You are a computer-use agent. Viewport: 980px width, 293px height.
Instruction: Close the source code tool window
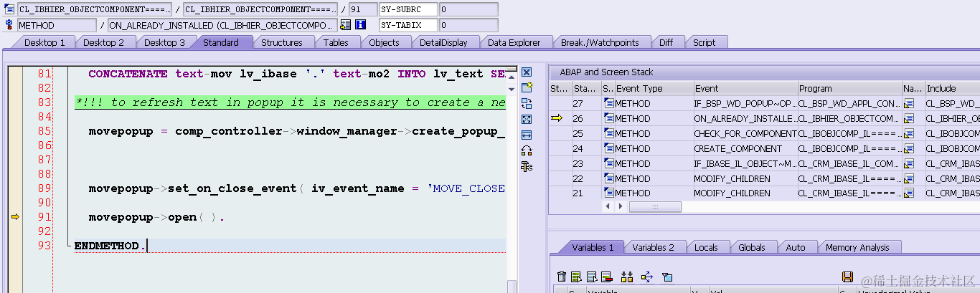coord(527,72)
